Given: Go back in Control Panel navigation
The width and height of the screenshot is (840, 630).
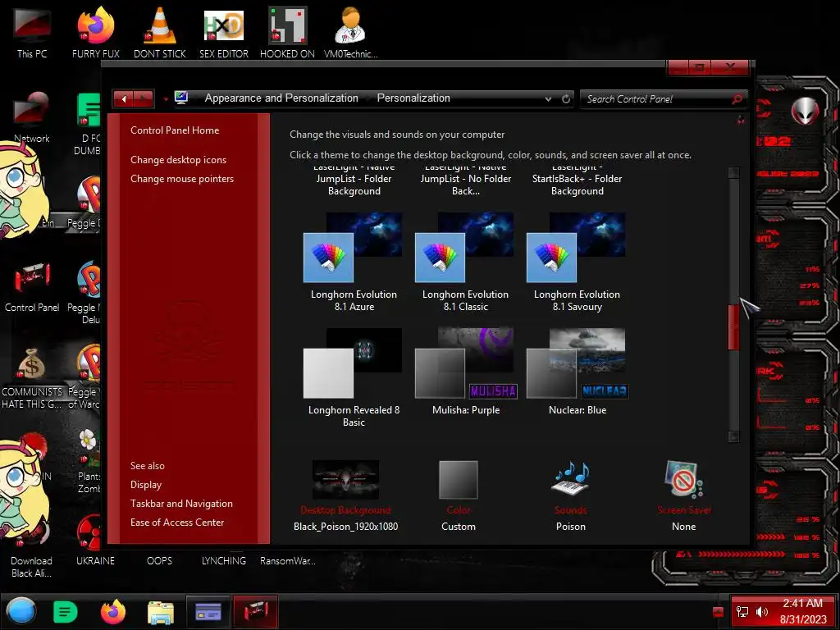Looking at the screenshot, I should pyautogui.click(x=124, y=98).
